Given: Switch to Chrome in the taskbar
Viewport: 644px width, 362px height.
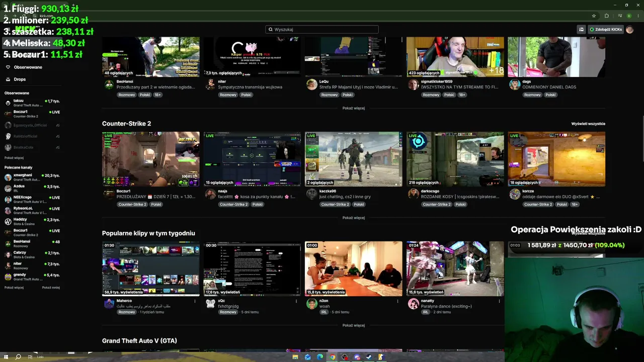Looking at the screenshot, I should click(x=332, y=357).
